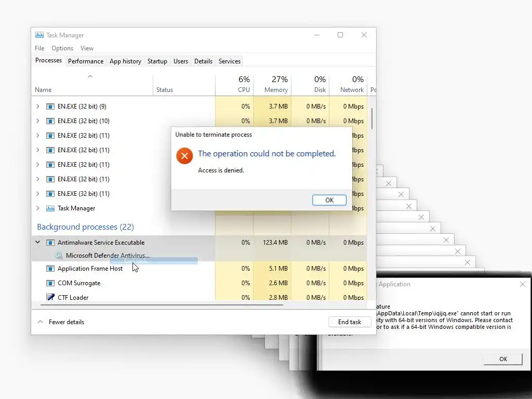The image size is (532, 399).
Task: Sort processes by Memory column
Action: pyautogui.click(x=272, y=85)
